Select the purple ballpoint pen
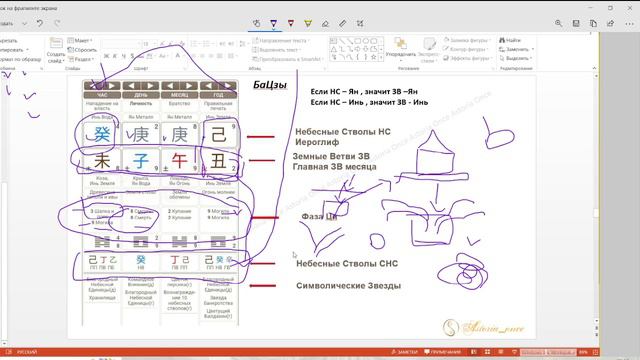Image resolution: width=640 pixels, height=360 pixels. click(x=274, y=24)
